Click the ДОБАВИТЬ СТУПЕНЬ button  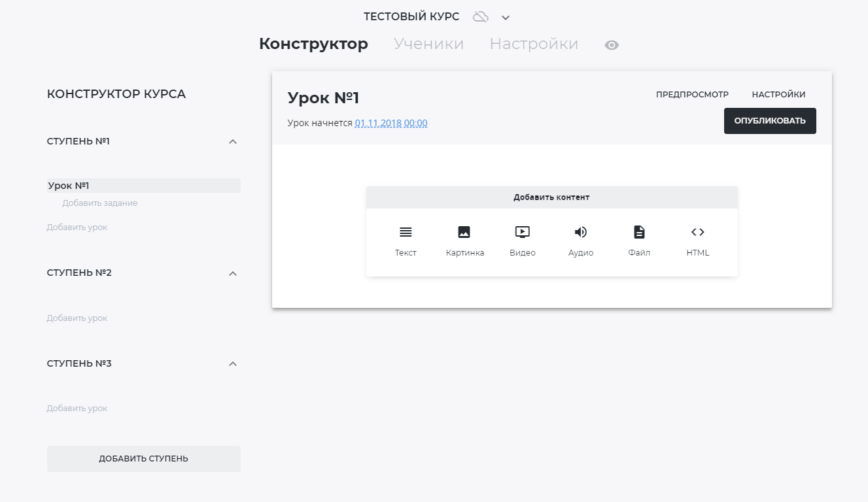point(144,459)
